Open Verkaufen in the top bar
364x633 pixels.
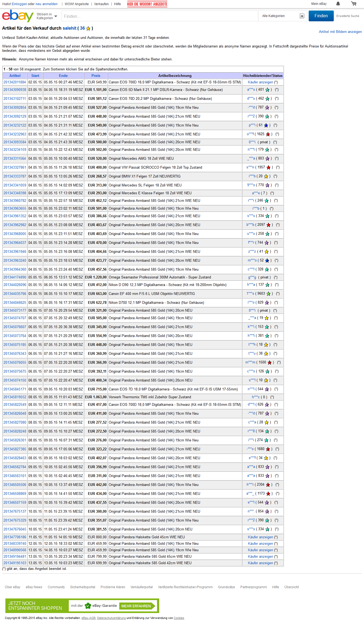[101, 4]
